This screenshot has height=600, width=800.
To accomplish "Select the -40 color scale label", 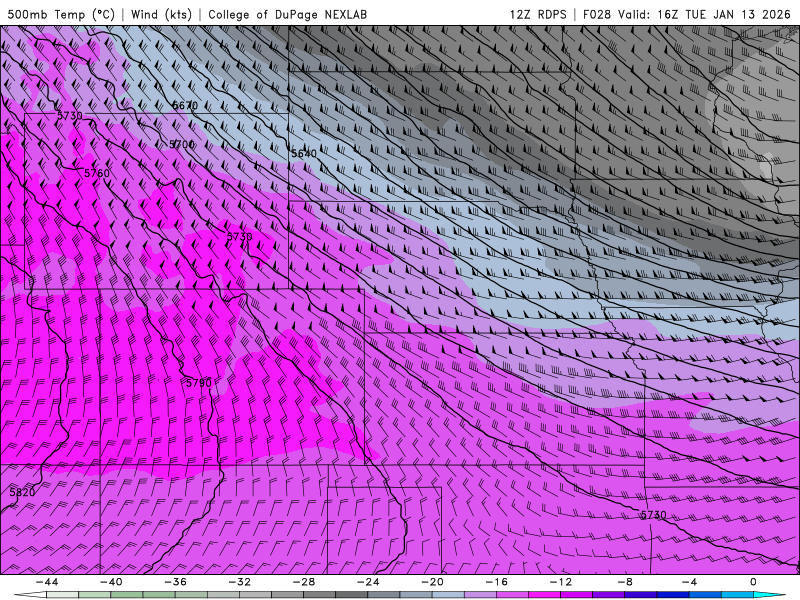I will 111,582.
